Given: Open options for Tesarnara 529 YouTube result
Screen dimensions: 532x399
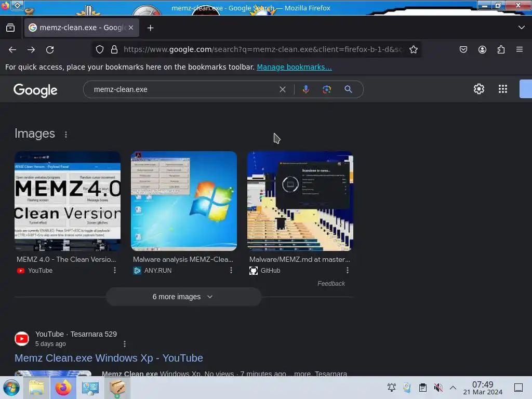Looking at the screenshot, I should pos(125,344).
